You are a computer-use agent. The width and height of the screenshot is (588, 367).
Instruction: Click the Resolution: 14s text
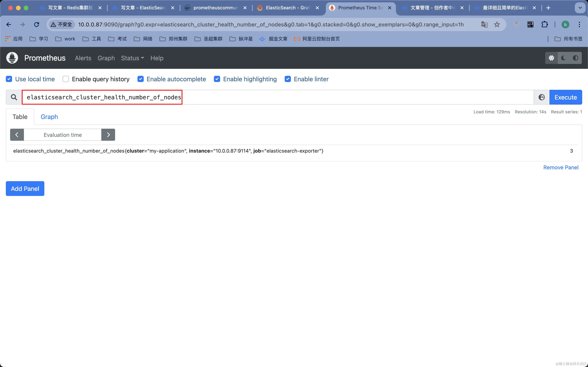(x=530, y=112)
